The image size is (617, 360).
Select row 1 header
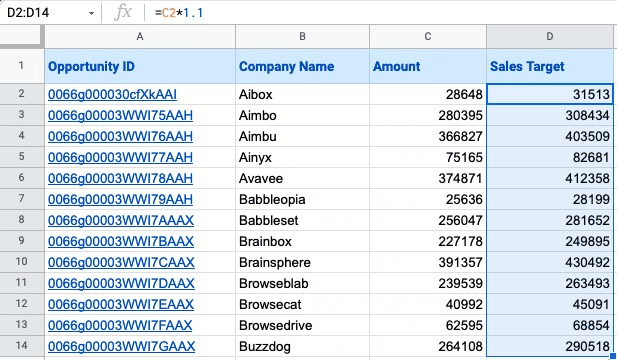pos(22,66)
